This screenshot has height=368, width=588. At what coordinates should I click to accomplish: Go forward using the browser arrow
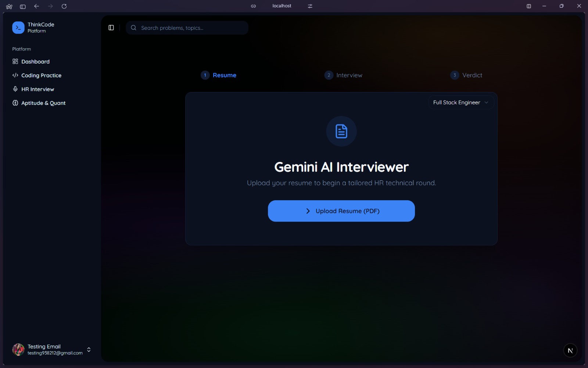pyautogui.click(x=50, y=6)
